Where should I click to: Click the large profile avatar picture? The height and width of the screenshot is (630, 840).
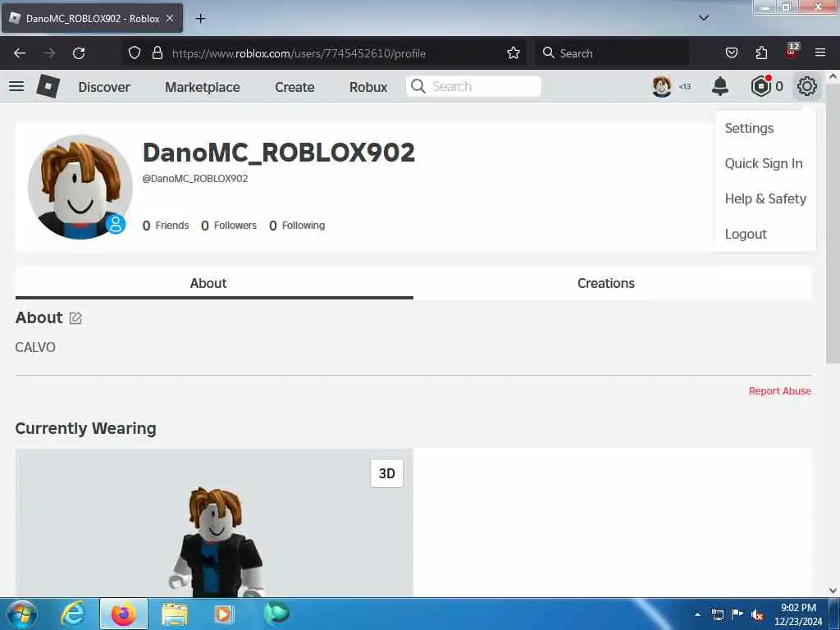[80, 186]
